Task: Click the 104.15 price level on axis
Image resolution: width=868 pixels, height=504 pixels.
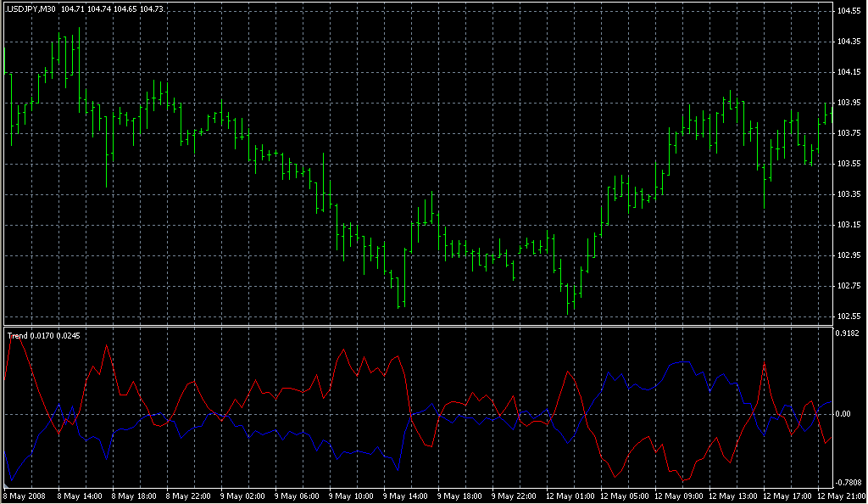Action: click(x=849, y=72)
